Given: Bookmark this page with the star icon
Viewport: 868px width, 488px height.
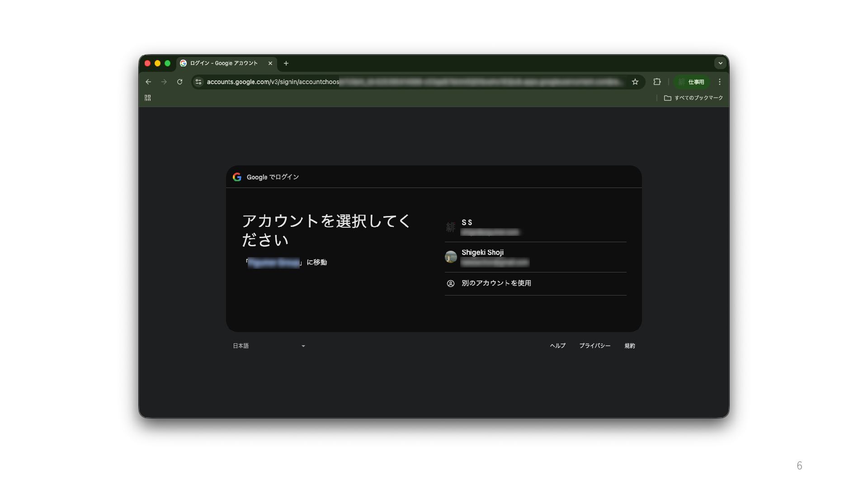Looking at the screenshot, I should click(635, 82).
